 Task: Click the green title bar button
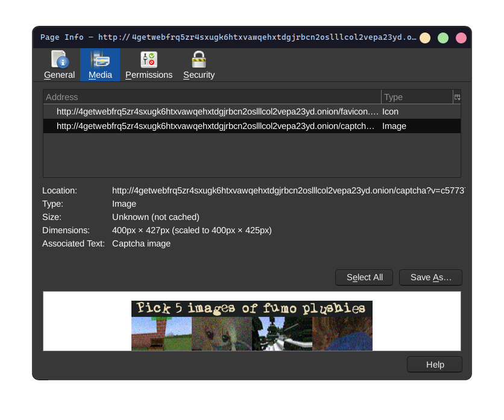click(443, 38)
